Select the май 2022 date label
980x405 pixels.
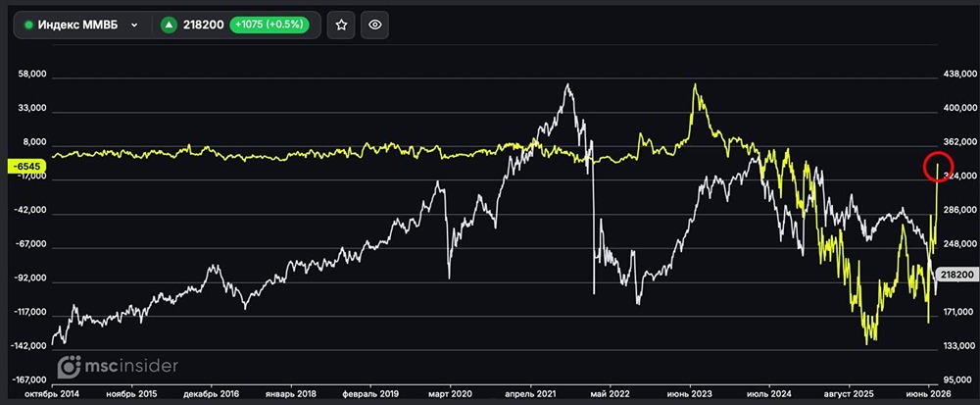point(610,394)
